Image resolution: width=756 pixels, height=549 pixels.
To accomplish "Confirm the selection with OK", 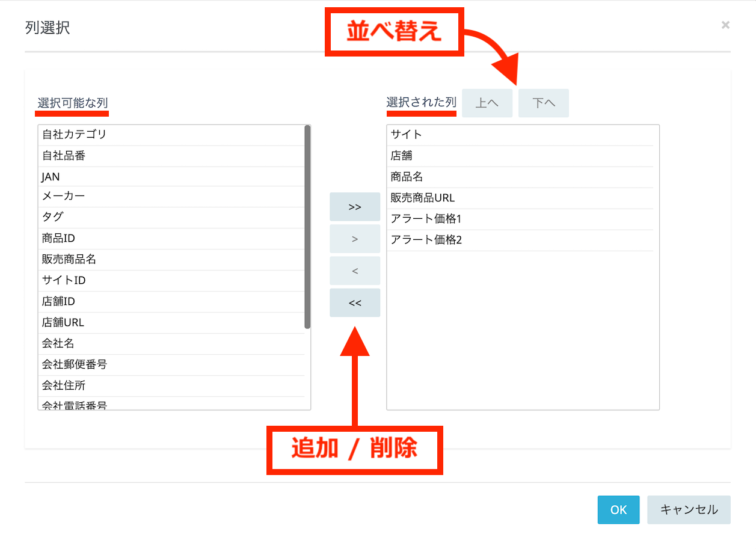I will 618,510.
